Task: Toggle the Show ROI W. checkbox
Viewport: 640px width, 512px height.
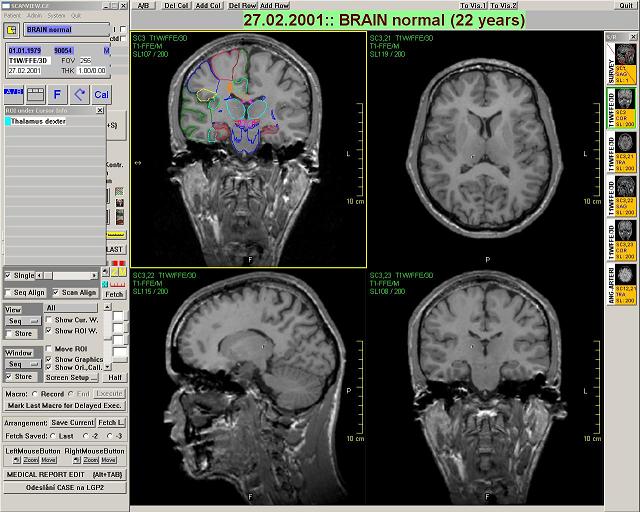Action: coord(48,330)
